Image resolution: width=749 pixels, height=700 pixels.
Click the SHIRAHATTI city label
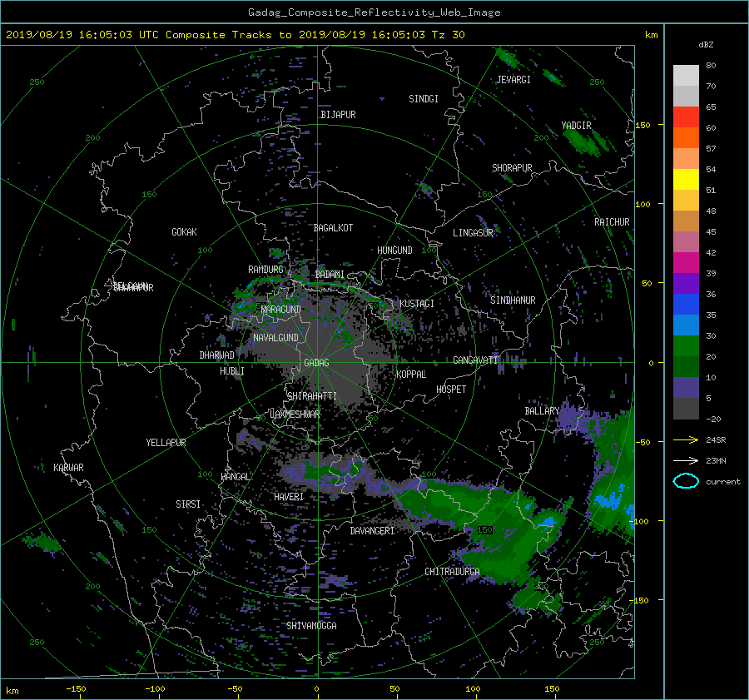pos(312,396)
